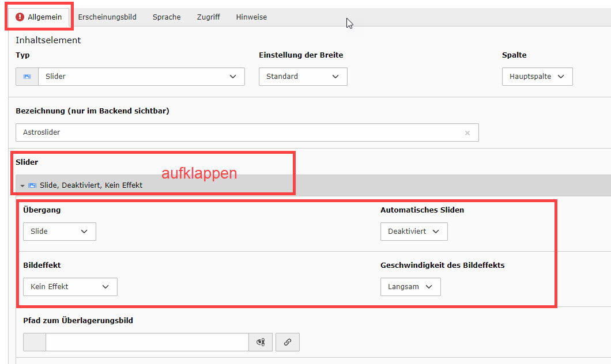Open the Zugriff tab
This screenshot has height=364, width=611.
pyautogui.click(x=208, y=17)
